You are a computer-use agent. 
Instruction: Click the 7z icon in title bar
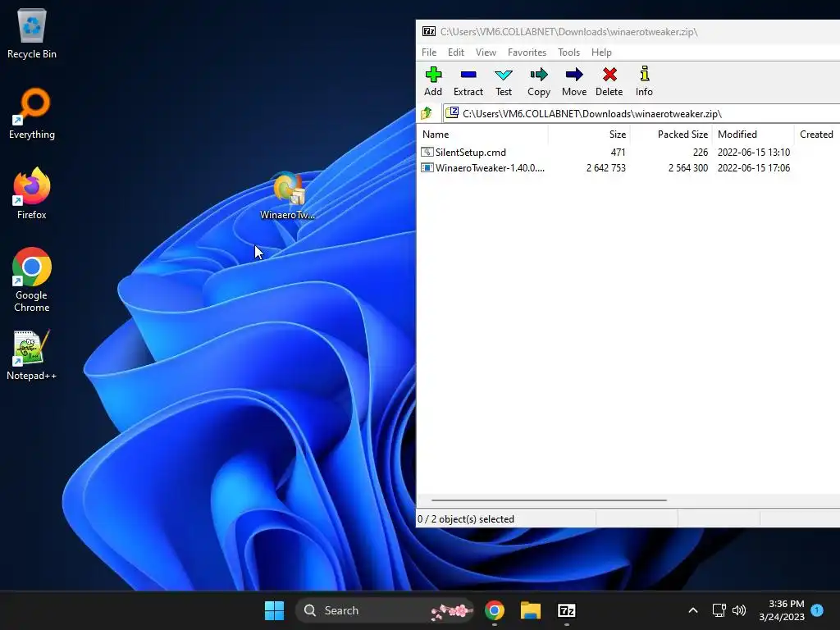(428, 32)
